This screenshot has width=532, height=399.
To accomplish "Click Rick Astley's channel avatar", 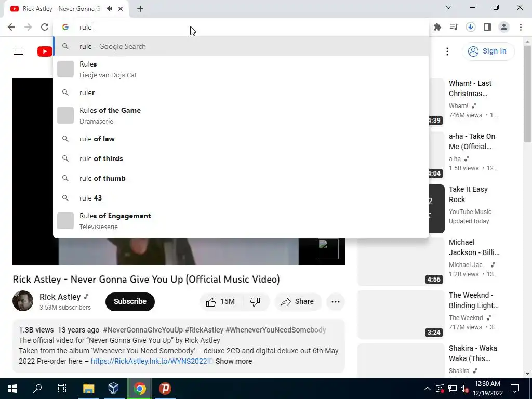I will pyautogui.click(x=23, y=301).
